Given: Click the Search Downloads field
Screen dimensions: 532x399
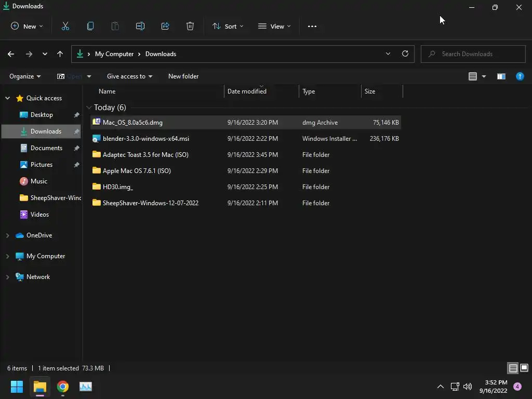Looking at the screenshot, I should [473, 54].
